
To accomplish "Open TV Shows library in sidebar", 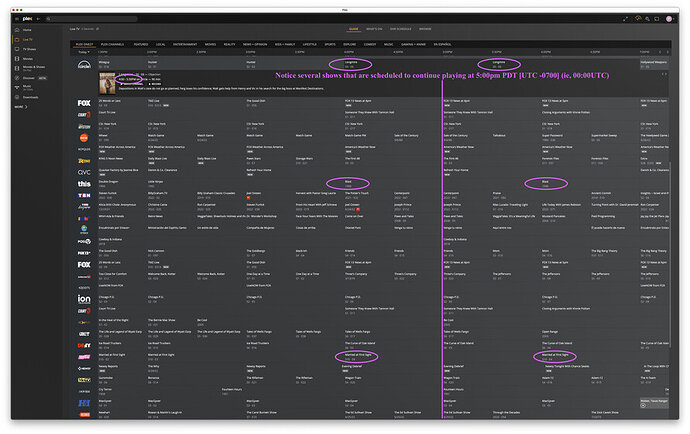I will coord(29,49).
